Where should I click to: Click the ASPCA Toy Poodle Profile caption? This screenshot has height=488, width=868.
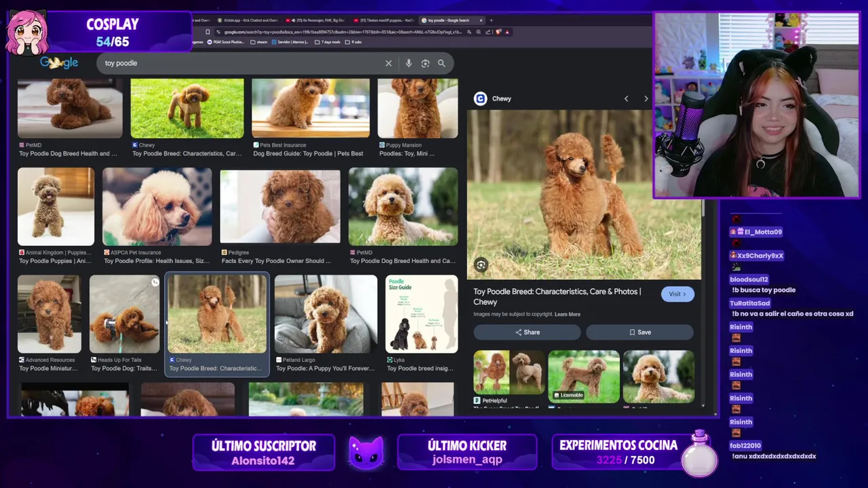click(156, 261)
